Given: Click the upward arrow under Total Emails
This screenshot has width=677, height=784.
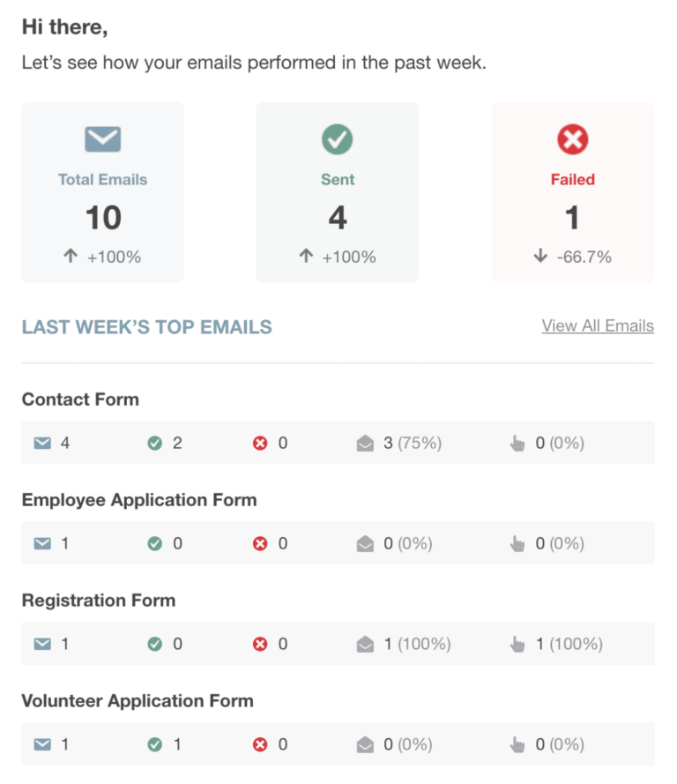Looking at the screenshot, I should click(71, 256).
